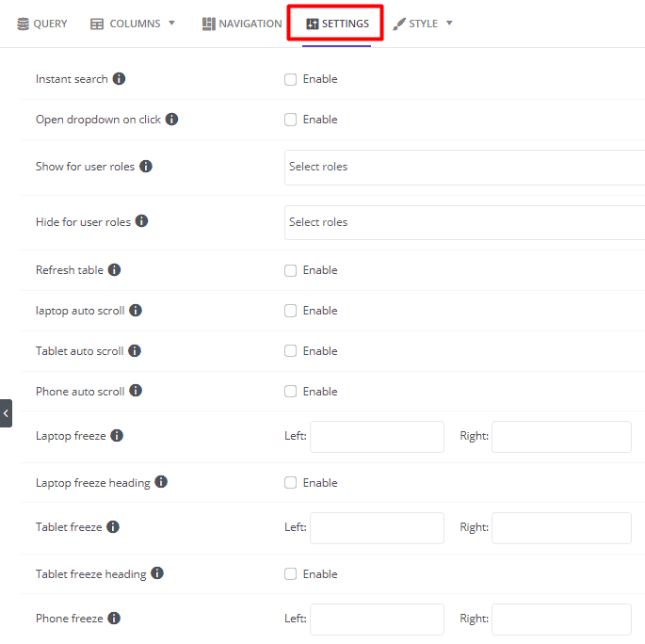Switch to the Style tab
Viewport: 645px width, 644px height.
point(423,24)
